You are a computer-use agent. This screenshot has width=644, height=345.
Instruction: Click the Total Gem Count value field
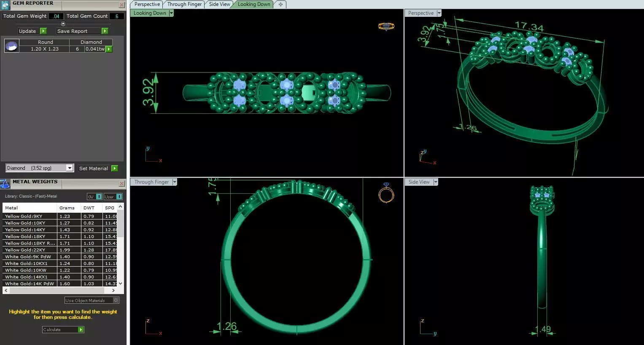point(117,16)
